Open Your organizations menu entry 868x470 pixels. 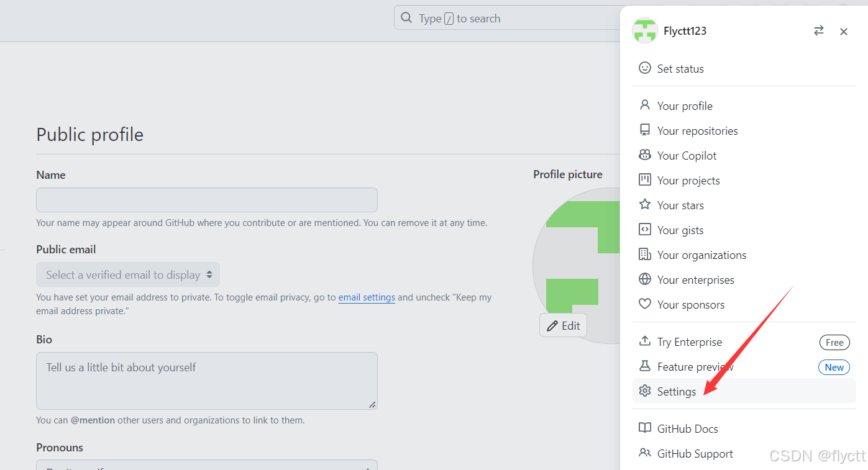(744, 255)
